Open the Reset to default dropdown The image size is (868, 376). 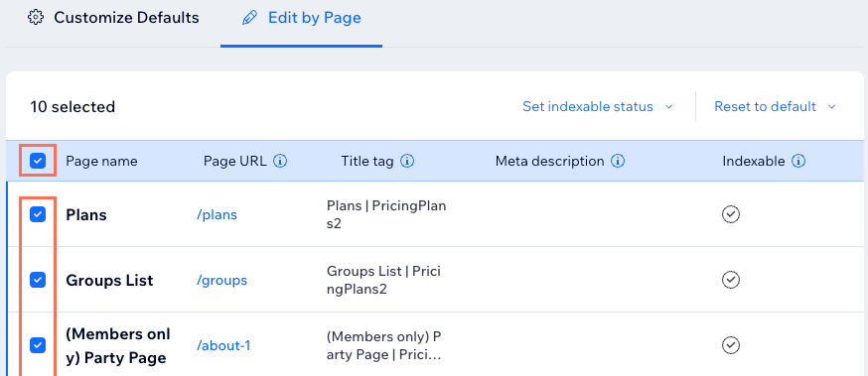775,106
